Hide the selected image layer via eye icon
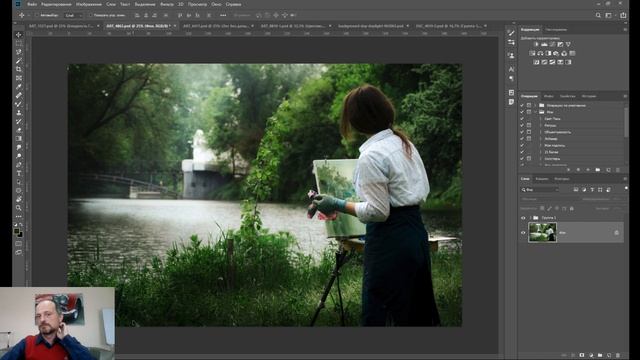Viewport: 640px width, 360px height. coord(523,233)
